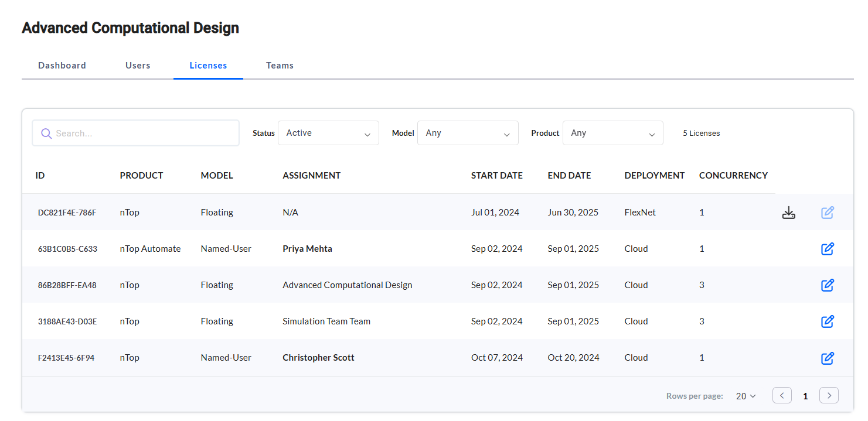Open Christopher Scott's assignment link
The width and height of the screenshot is (868, 421).
click(318, 358)
